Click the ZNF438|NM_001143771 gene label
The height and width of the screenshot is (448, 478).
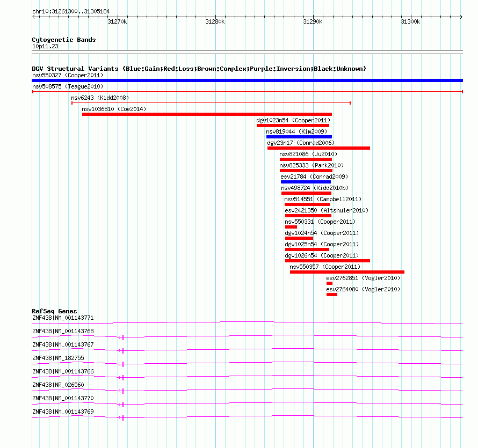coord(63,318)
